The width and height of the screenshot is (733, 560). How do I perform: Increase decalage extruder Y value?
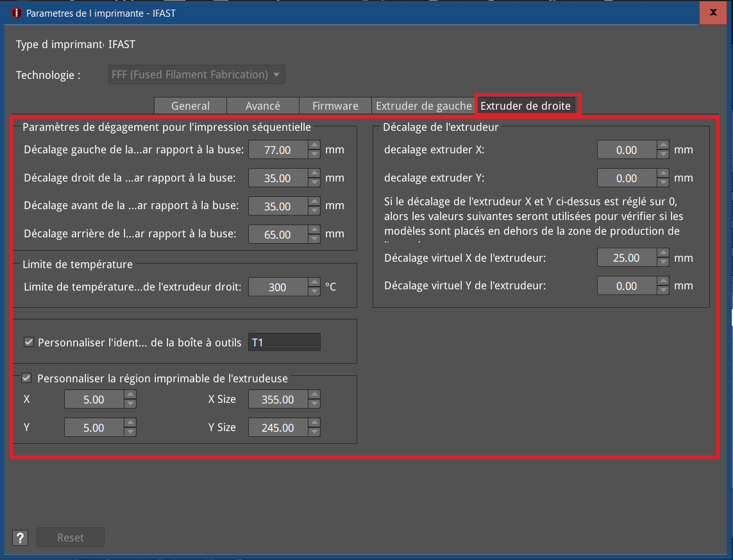pyautogui.click(x=663, y=173)
